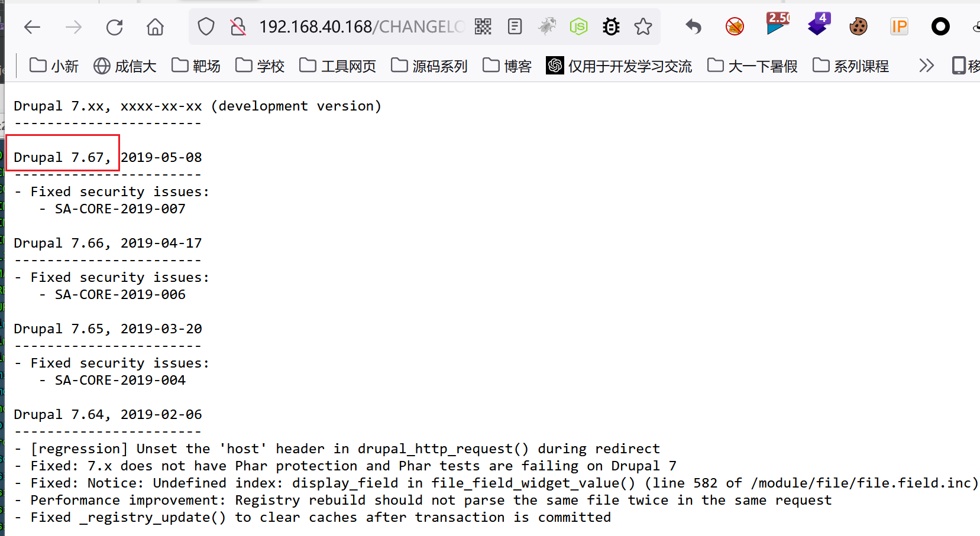Open the spider extension icon in the address bar

(x=547, y=27)
